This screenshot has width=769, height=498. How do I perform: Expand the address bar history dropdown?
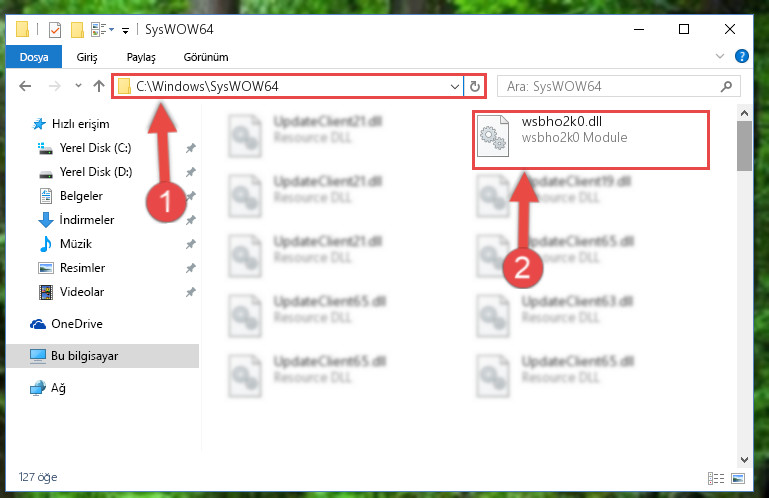[455, 87]
